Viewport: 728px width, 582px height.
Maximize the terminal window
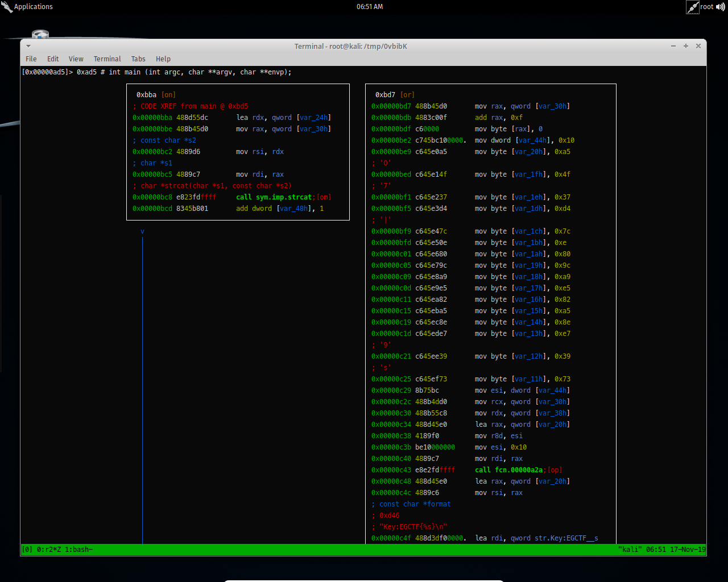[x=686, y=46]
